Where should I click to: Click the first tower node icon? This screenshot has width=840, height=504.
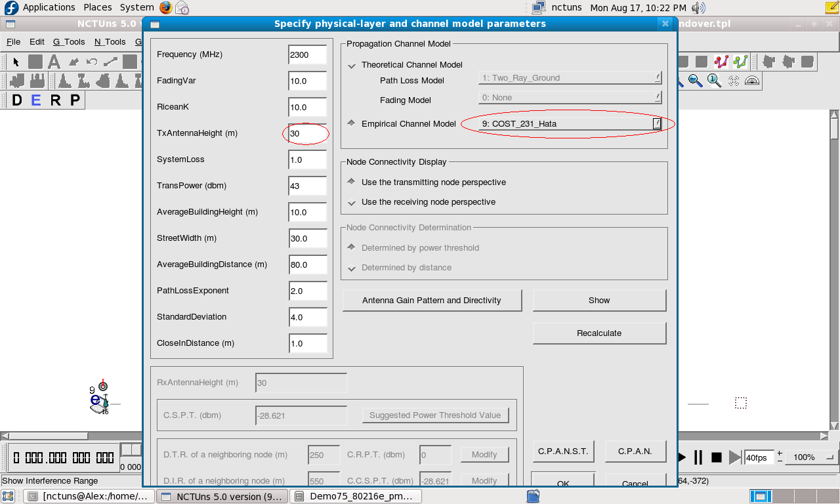tap(64, 81)
